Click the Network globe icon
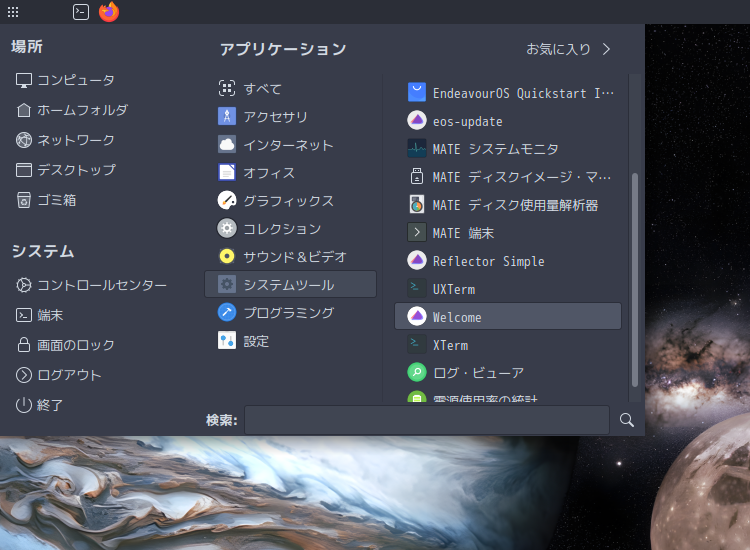 pos(24,140)
